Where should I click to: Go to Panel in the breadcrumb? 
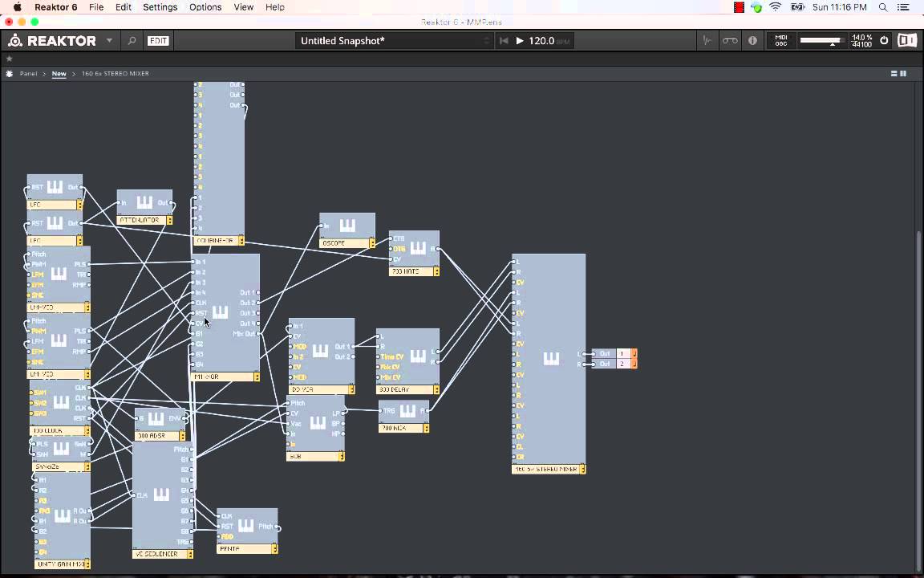(28, 74)
